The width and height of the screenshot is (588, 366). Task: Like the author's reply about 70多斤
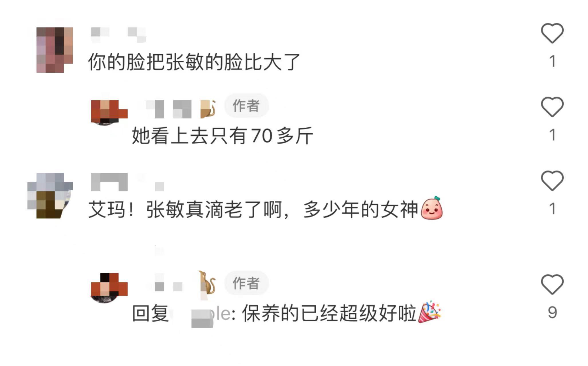tap(552, 107)
